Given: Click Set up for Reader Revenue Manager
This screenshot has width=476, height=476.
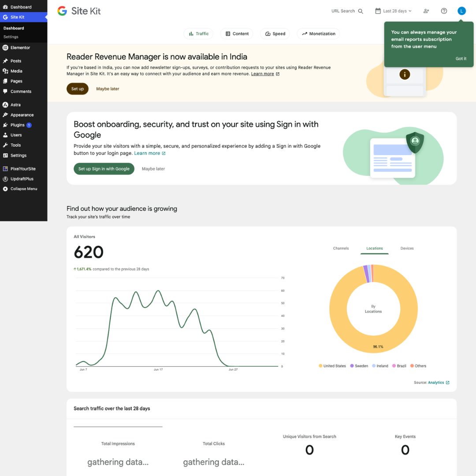Looking at the screenshot, I should [x=78, y=89].
